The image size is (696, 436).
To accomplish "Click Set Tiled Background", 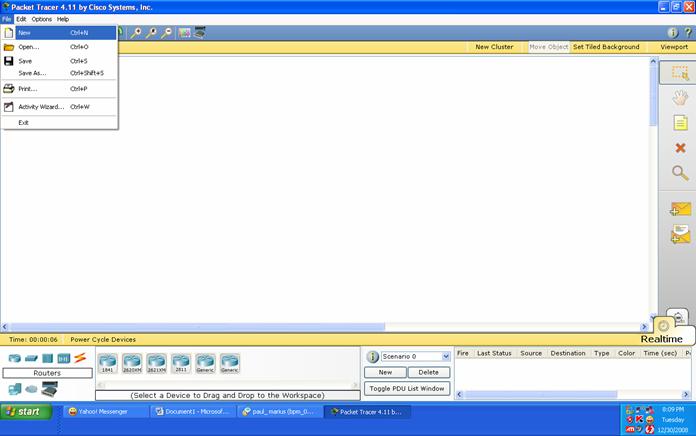I will pyautogui.click(x=606, y=47).
